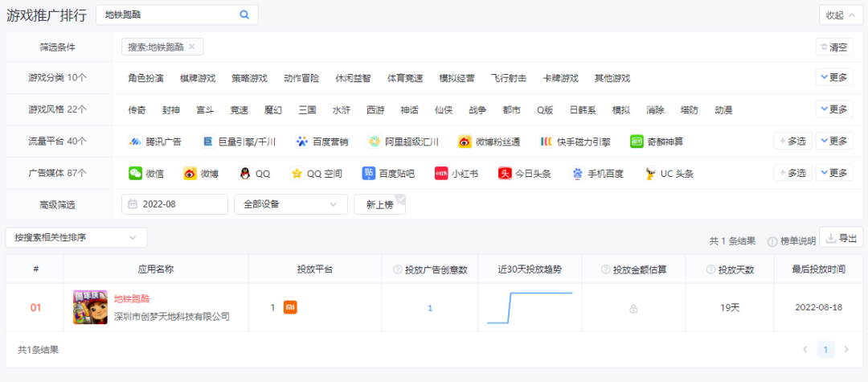Go to previous page arrow

(x=805, y=349)
